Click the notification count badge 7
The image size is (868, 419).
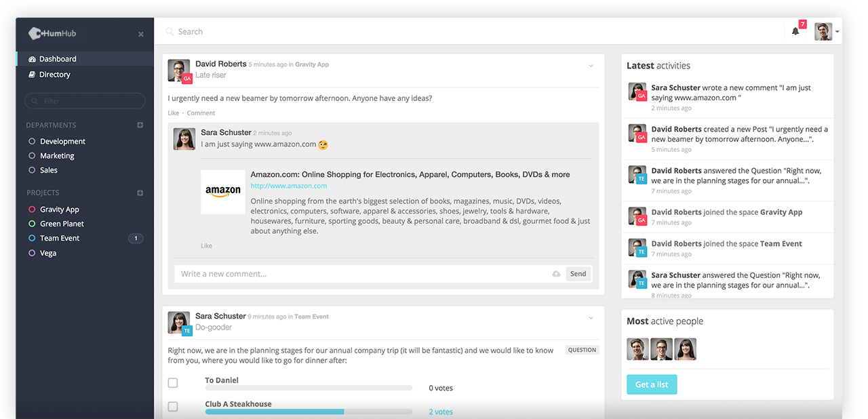[x=803, y=24]
